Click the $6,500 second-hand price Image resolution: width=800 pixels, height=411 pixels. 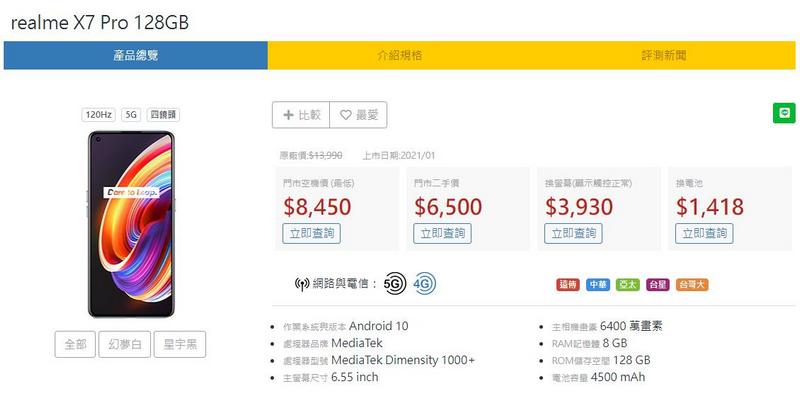(x=448, y=207)
